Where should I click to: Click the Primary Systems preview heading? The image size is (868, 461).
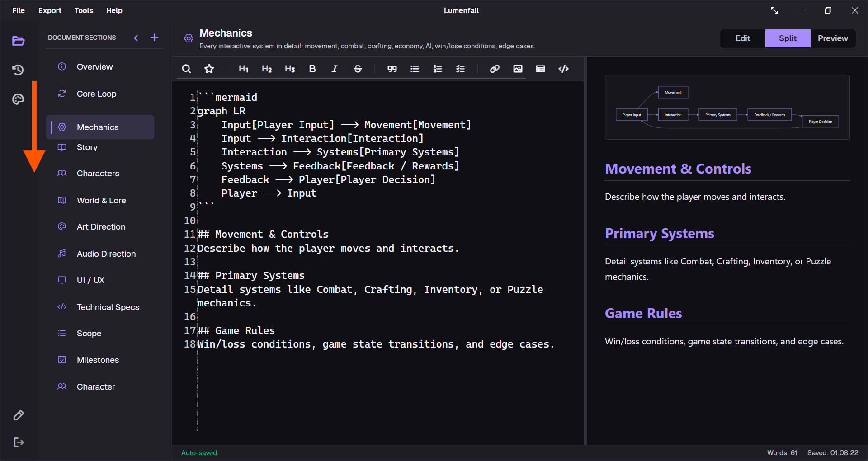(660, 234)
